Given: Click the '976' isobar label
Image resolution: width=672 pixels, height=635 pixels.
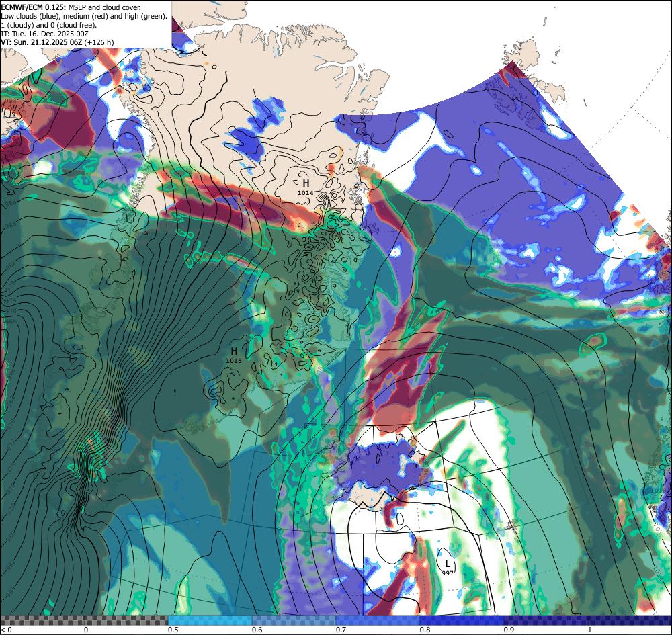Looking at the screenshot, I should (x=11, y=489).
